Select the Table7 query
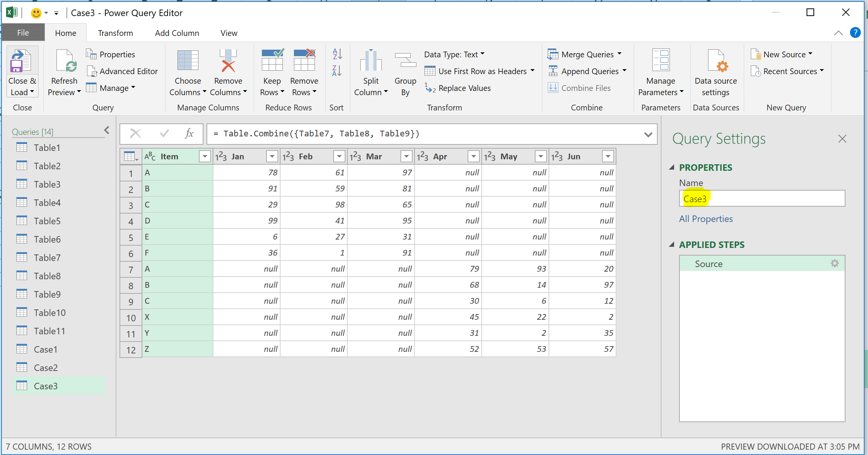 pyautogui.click(x=47, y=258)
